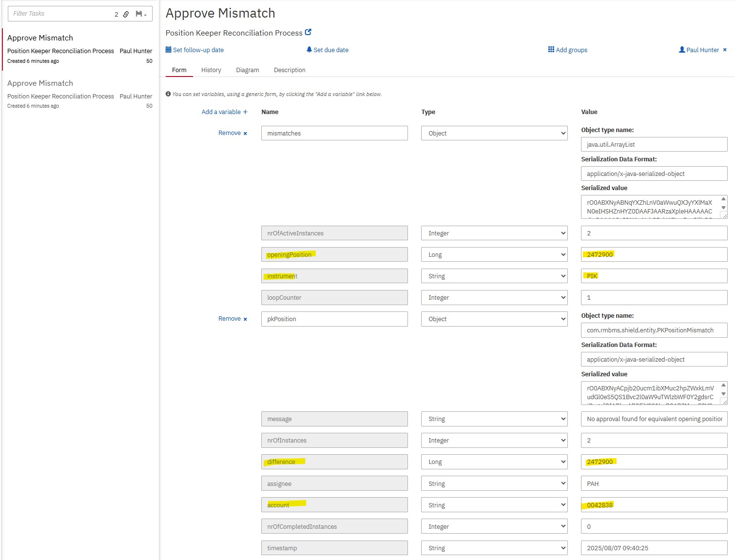Screen dimensions: 735x560
Task: Open Type dropdown for mismatches variable
Action: tap(494, 133)
